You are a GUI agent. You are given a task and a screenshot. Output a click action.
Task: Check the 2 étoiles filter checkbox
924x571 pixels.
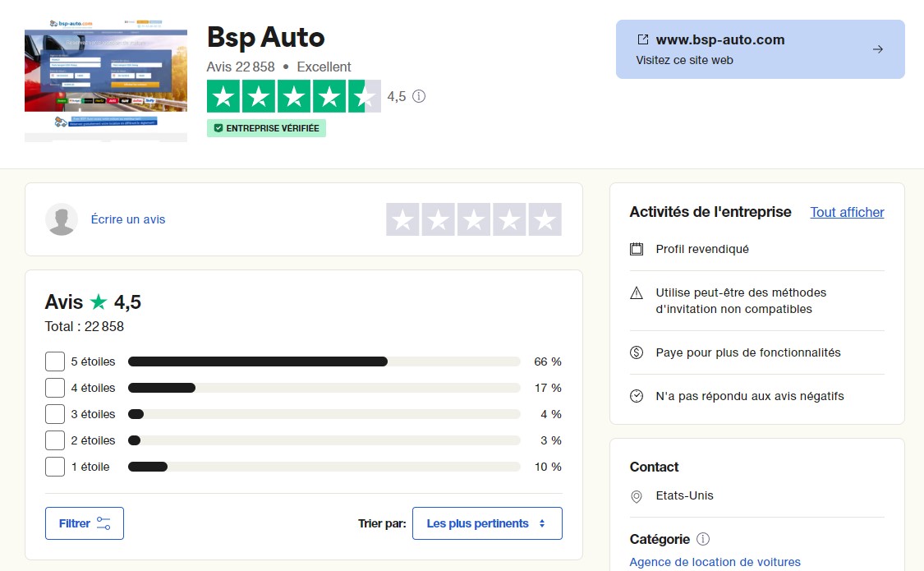click(55, 440)
